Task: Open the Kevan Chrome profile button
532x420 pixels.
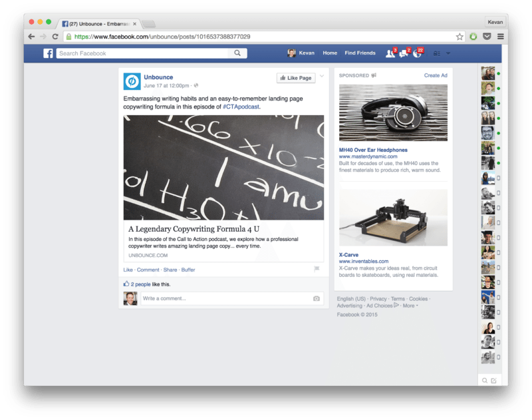Action: (x=495, y=22)
